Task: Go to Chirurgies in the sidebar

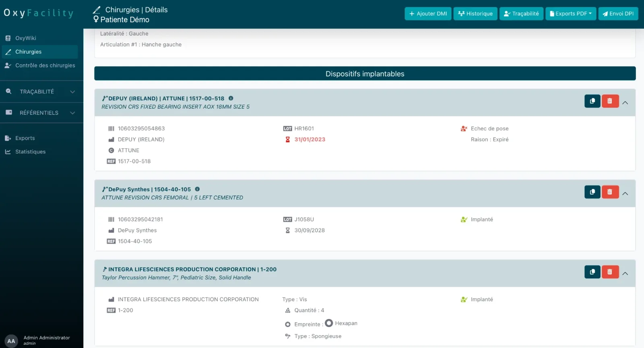Action: click(40, 52)
